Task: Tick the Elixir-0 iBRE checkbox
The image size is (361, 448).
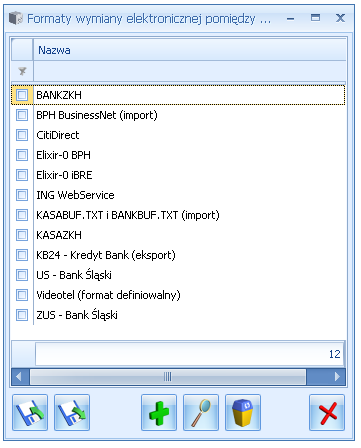Action: tap(22, 175)
